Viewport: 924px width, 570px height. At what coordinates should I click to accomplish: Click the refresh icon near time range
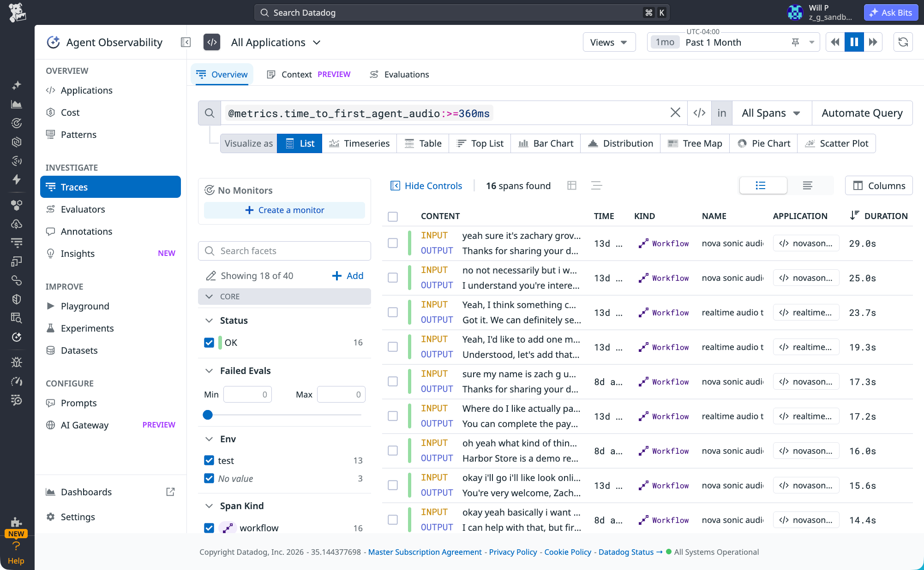[x=903, y=42]
